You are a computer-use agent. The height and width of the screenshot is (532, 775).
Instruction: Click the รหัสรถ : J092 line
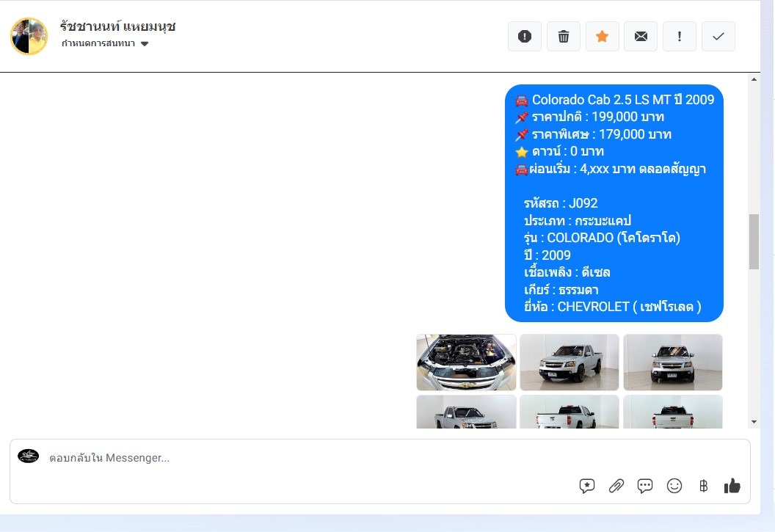coord(561,203)
